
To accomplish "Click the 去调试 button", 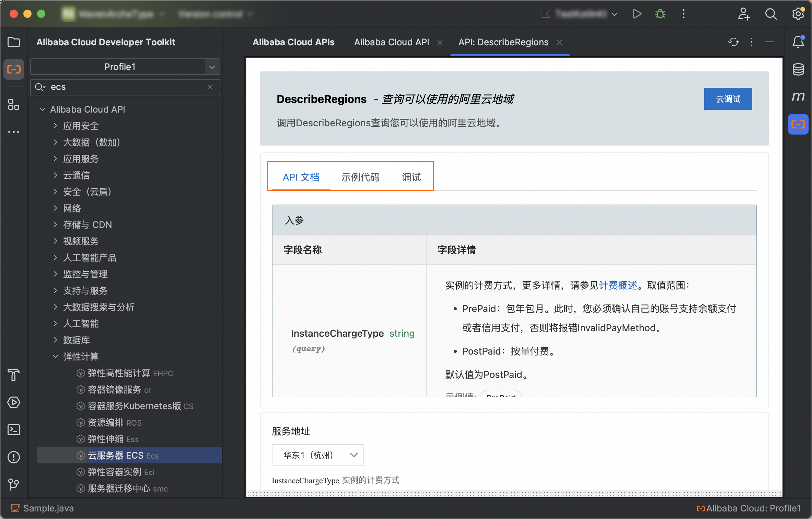I will tap(728, 99).
